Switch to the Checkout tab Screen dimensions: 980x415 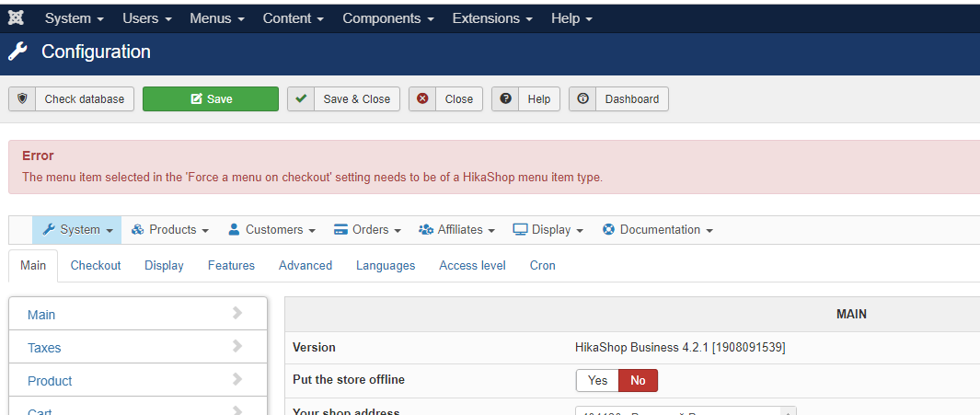pyautogui.click(x=96, y=266)
